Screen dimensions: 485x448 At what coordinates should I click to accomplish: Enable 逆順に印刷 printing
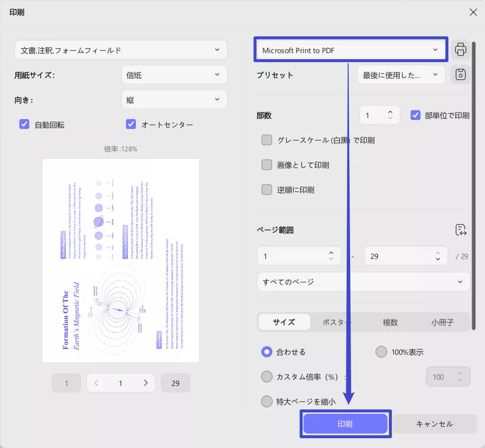tap(266, 190)
